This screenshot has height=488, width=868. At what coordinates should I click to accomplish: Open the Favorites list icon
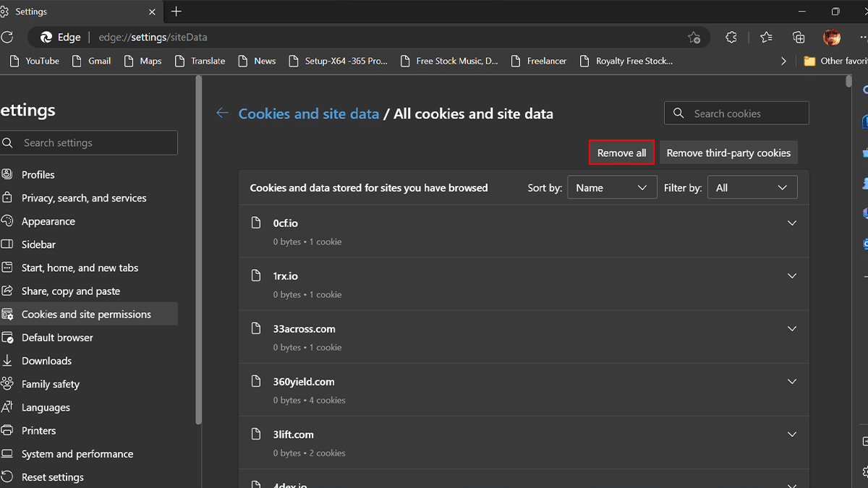click(x=766, y=38)
